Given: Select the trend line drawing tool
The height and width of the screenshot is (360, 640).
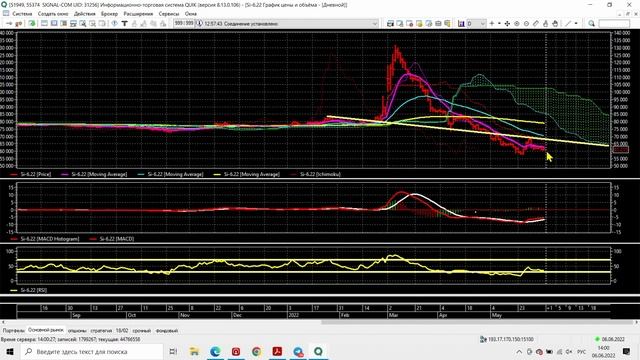Looking at the screenshot, I should coord(568,23).
